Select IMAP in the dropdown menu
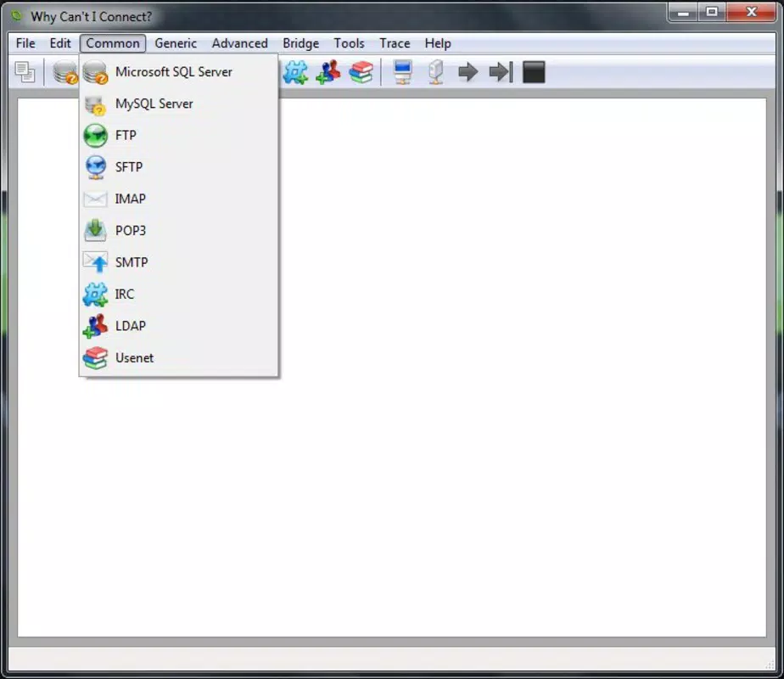Image resolution: width=784 pixels, height=679 pixels. point(178,199)
